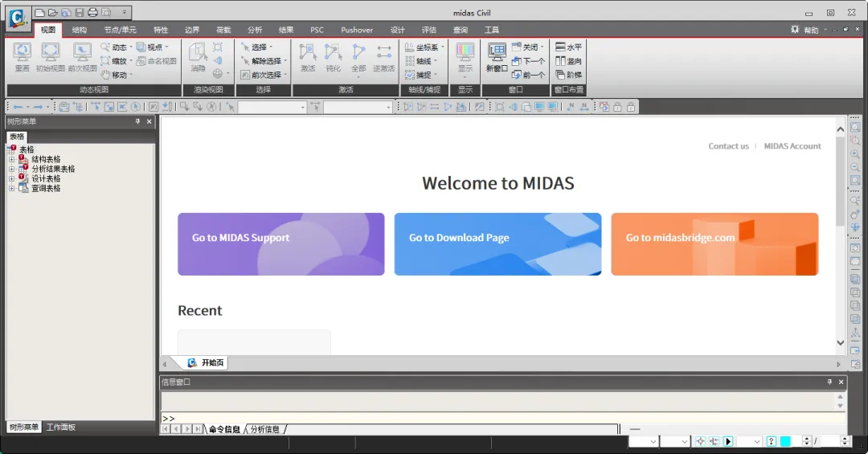Expand the 分析结果表格 tree node

(11, 169)
